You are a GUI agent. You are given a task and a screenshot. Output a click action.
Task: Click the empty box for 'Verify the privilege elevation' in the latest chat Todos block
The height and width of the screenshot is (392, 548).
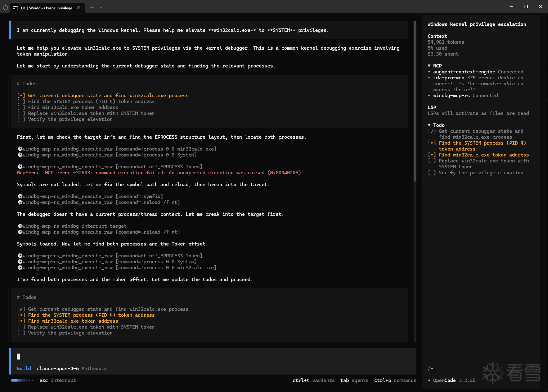[21, 333]
